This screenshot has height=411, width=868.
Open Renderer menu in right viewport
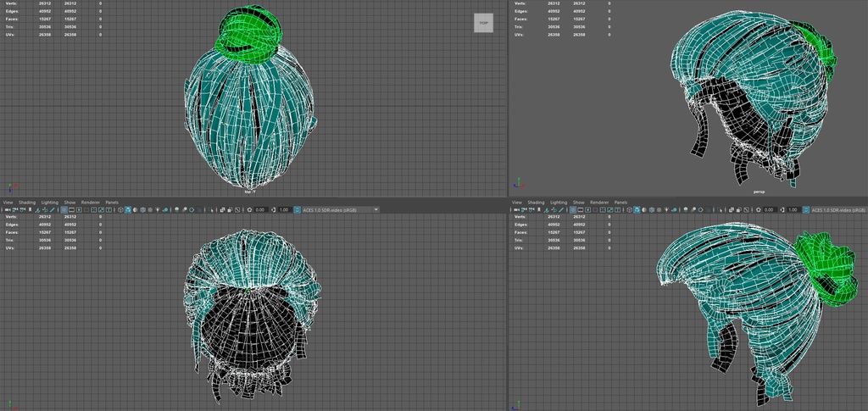click(599, 203)
